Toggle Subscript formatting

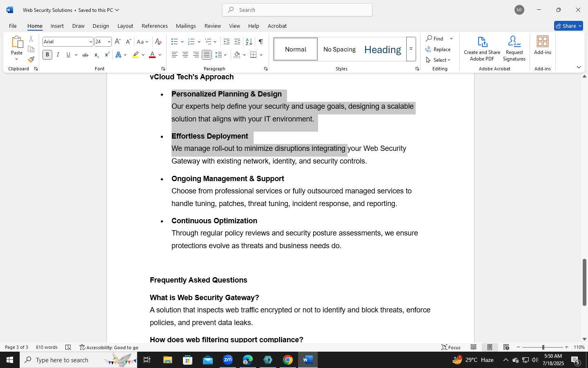(x=96, y=55)
